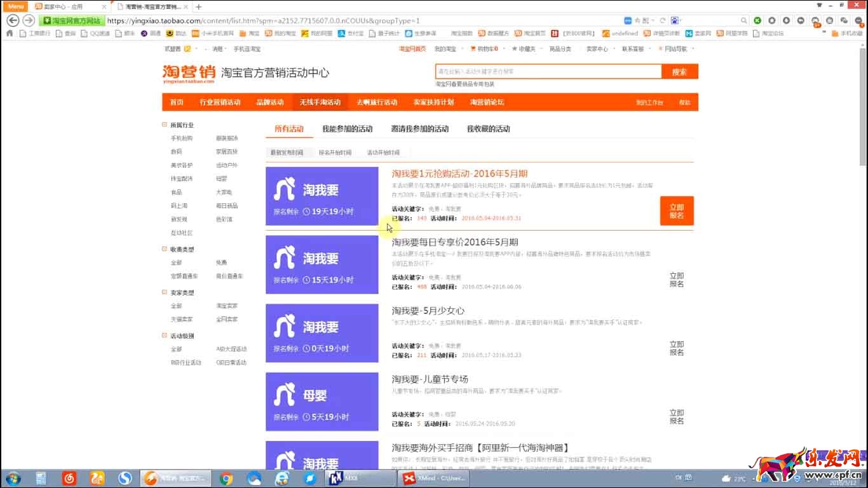Open the 首页 nav item

(177, 102)
